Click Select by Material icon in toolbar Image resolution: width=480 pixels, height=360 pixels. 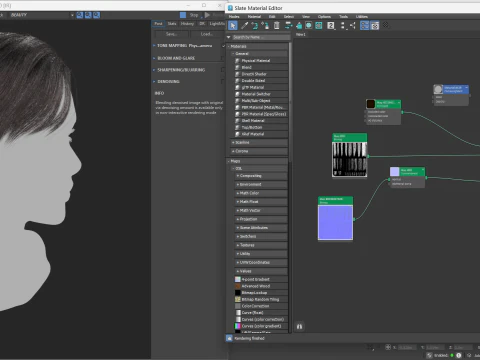click(x=386, y=25)
